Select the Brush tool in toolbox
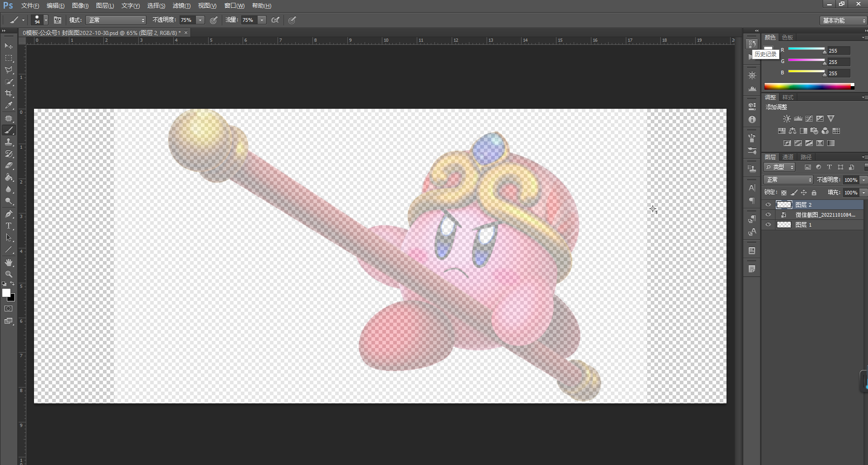Image resolution: width=868 pixels, height=465 pixels. coord(9,130)
